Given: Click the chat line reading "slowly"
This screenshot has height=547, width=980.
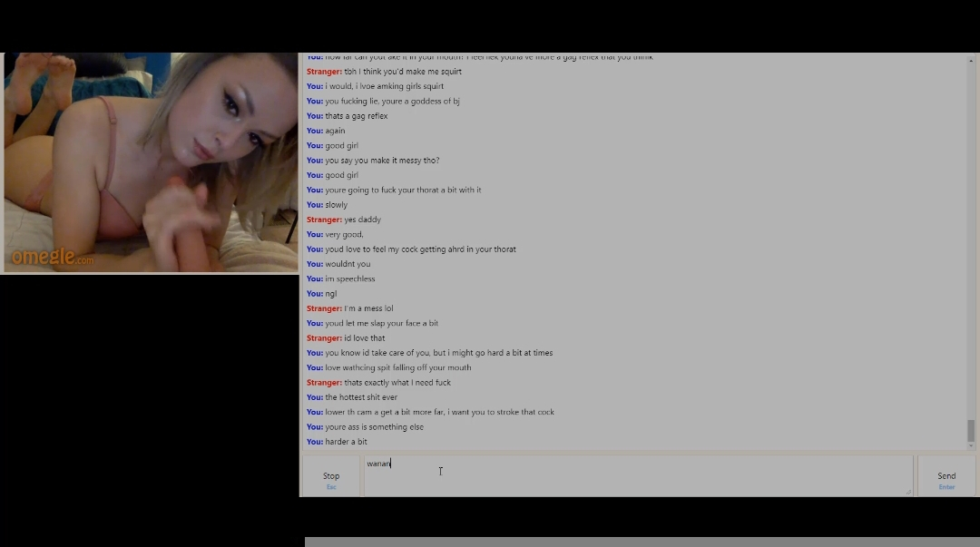Looking at the screenshot, I should point(327,204).
